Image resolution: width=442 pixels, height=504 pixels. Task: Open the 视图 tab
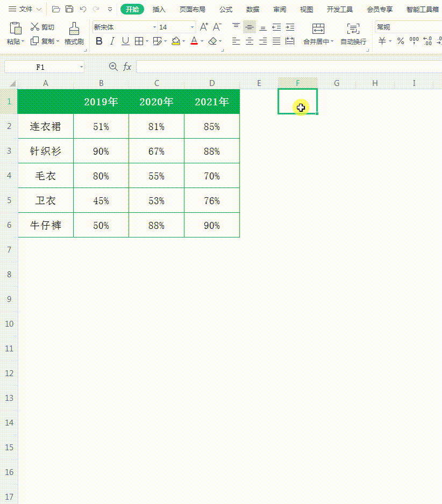pos(306,9)
